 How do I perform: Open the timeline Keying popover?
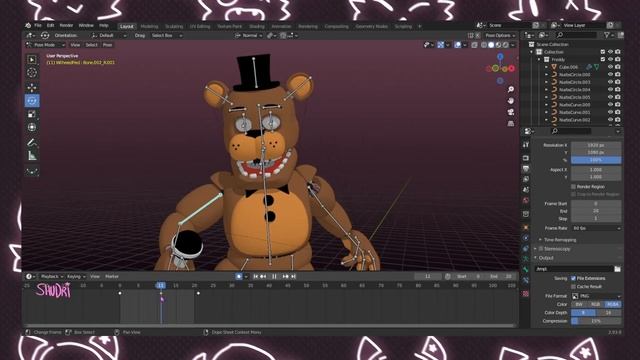coord(76,277)
